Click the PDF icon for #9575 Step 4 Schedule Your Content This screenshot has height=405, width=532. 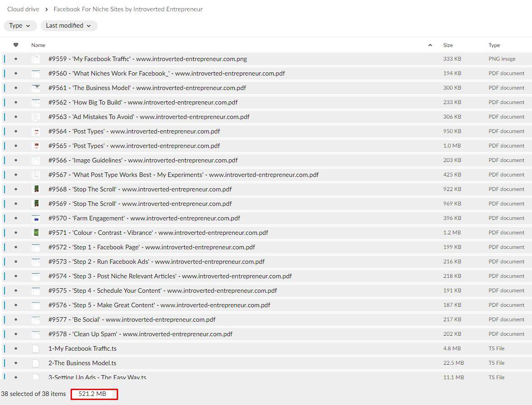pyautogui.click(x=36, y=291)
